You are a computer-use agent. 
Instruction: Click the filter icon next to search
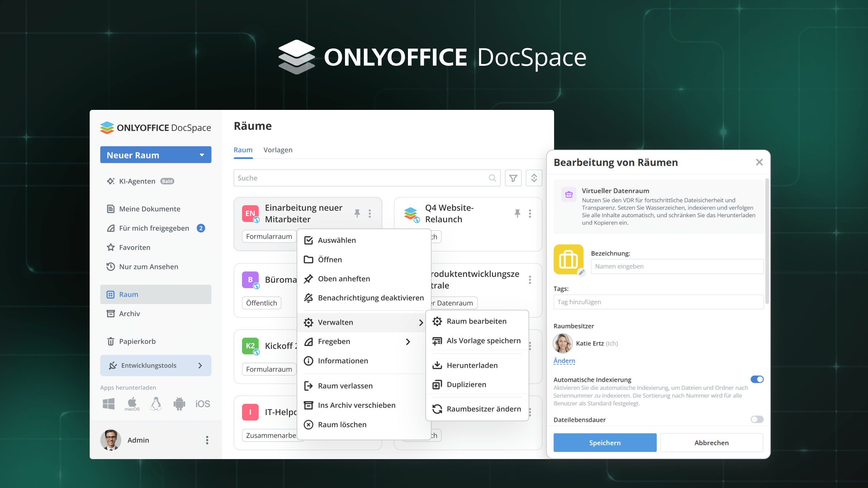coord(513,178)
